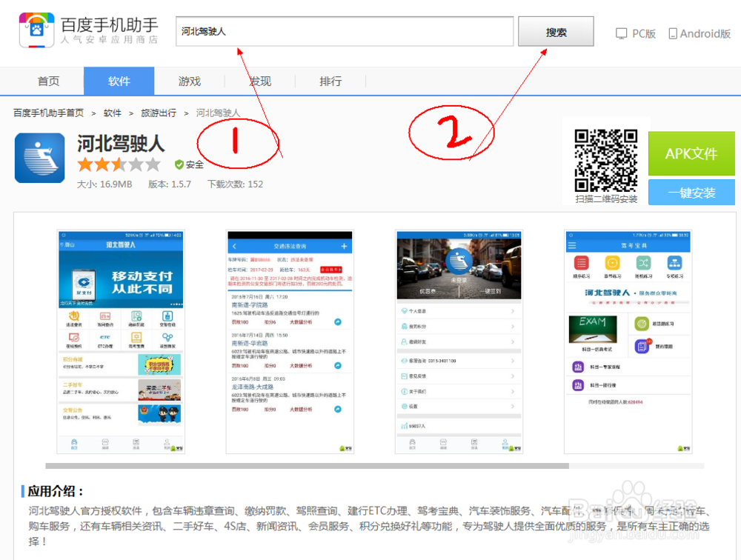This screenshot has height=560, width=741.
Task: Click the 河北驾驶人 app icon
Action: pos(40,158)
